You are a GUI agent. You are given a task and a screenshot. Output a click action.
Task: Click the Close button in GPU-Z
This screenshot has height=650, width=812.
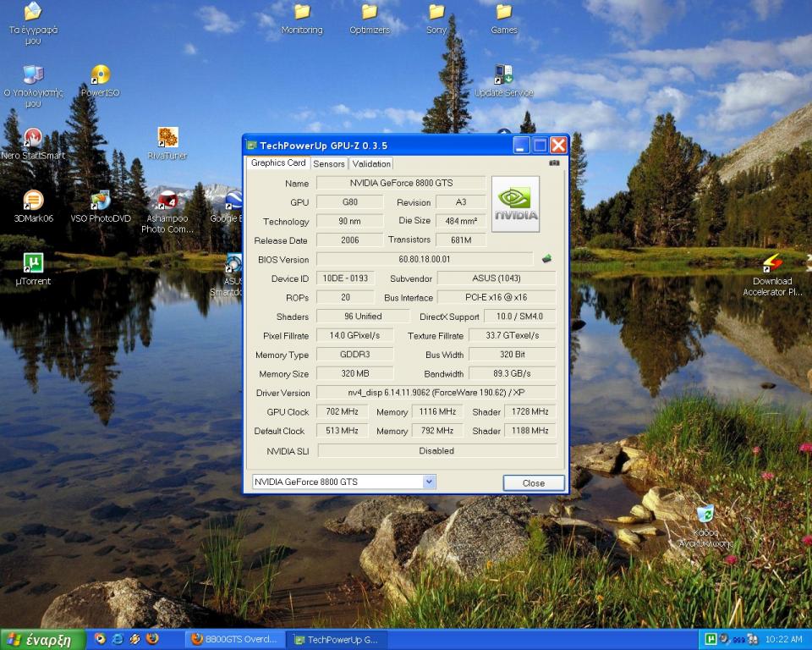click(x=534, y=483)
